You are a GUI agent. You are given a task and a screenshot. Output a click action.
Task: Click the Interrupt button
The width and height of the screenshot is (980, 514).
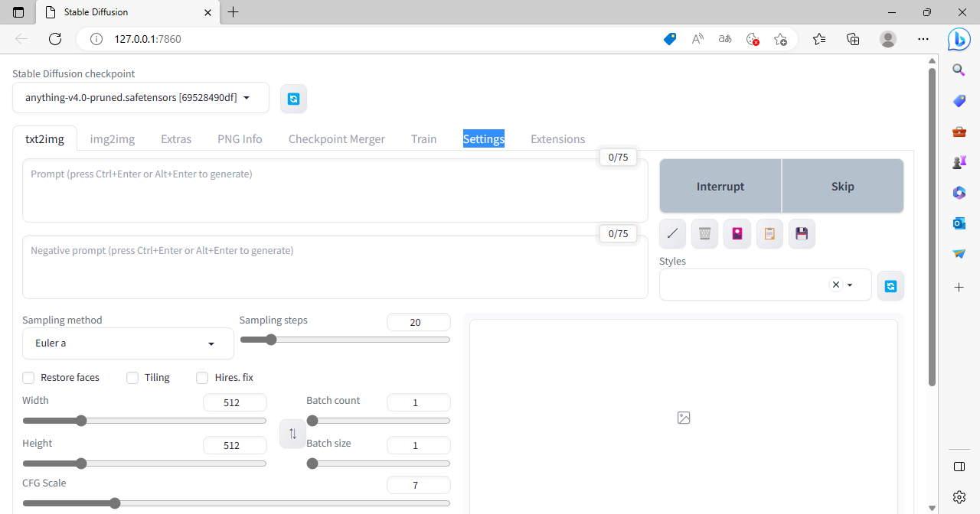pyautogui.click(x=720, y=186)
